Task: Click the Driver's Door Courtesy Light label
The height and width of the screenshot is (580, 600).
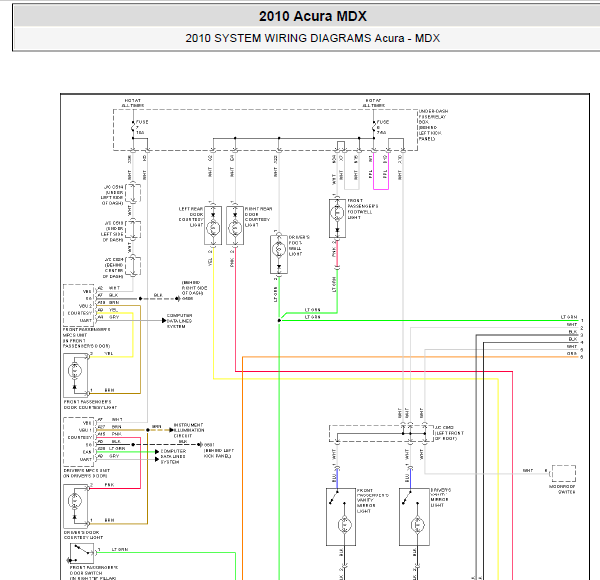Action: pos(83,534)
